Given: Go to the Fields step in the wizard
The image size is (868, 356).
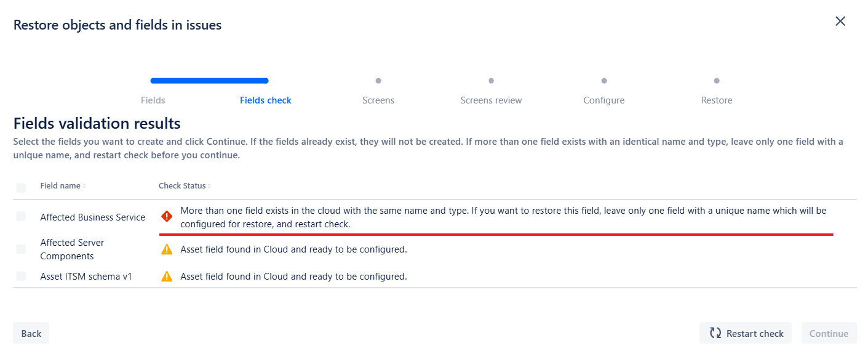Looking at the screenshot, I should tap(153, 100).
